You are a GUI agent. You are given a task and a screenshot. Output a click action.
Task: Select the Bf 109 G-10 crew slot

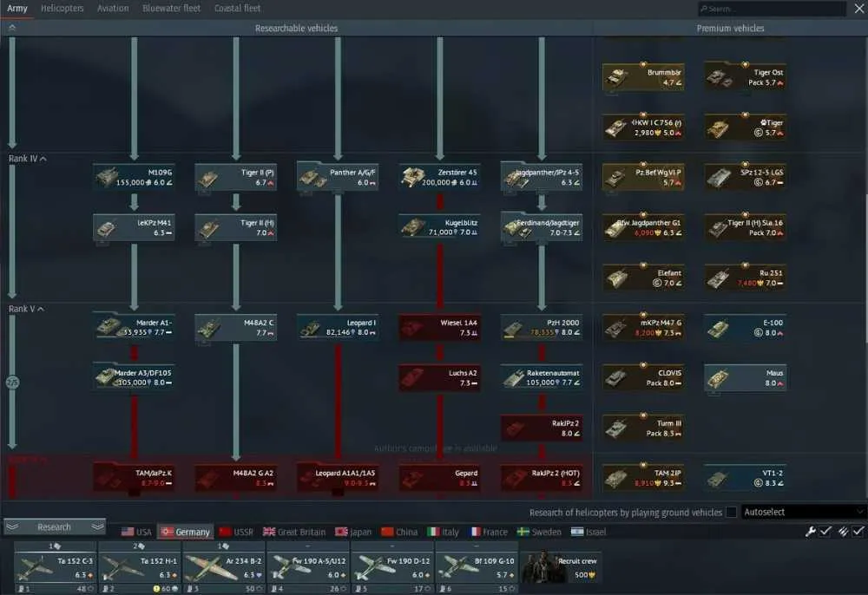pos(476,568)
